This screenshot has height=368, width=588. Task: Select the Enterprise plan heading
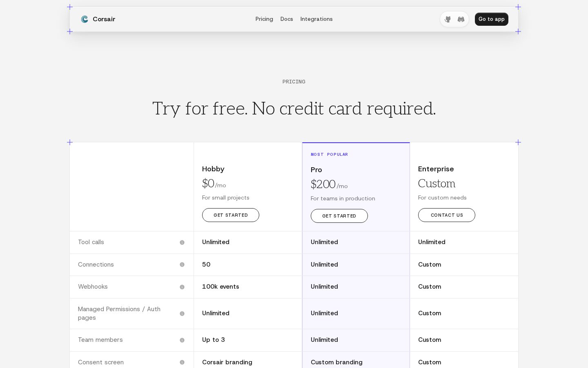tap(436, 169)
